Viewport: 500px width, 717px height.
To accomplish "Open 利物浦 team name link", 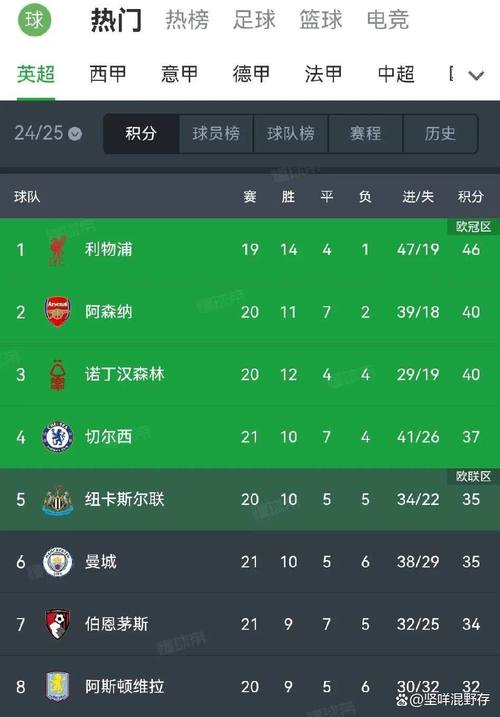I will [109, 250].
